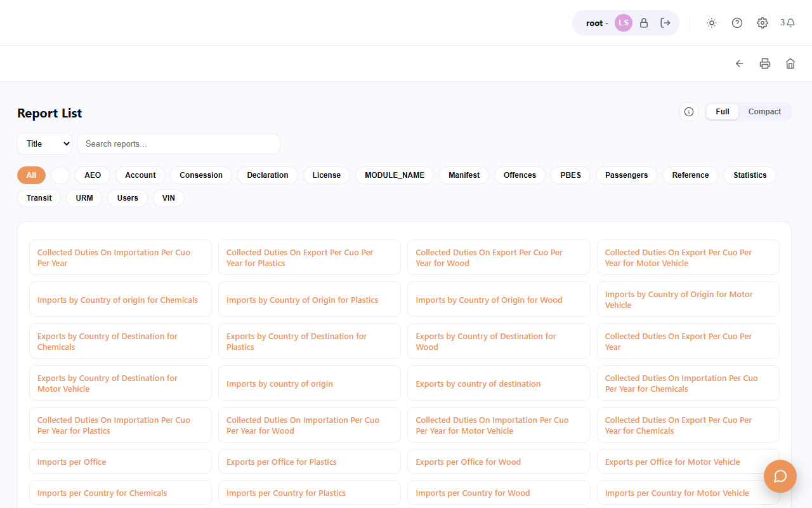Filter reports by Passengers

point(627,175)
